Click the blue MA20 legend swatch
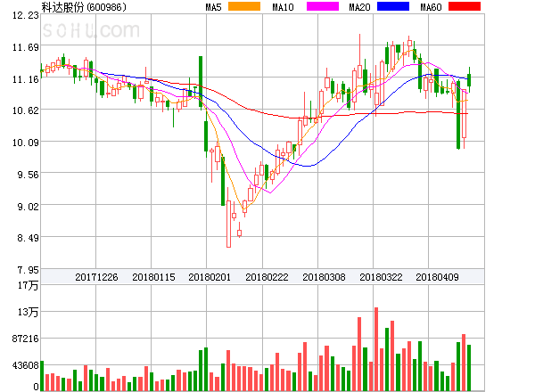Viewport: 535px width, 392px height. [x=393, y=6]
